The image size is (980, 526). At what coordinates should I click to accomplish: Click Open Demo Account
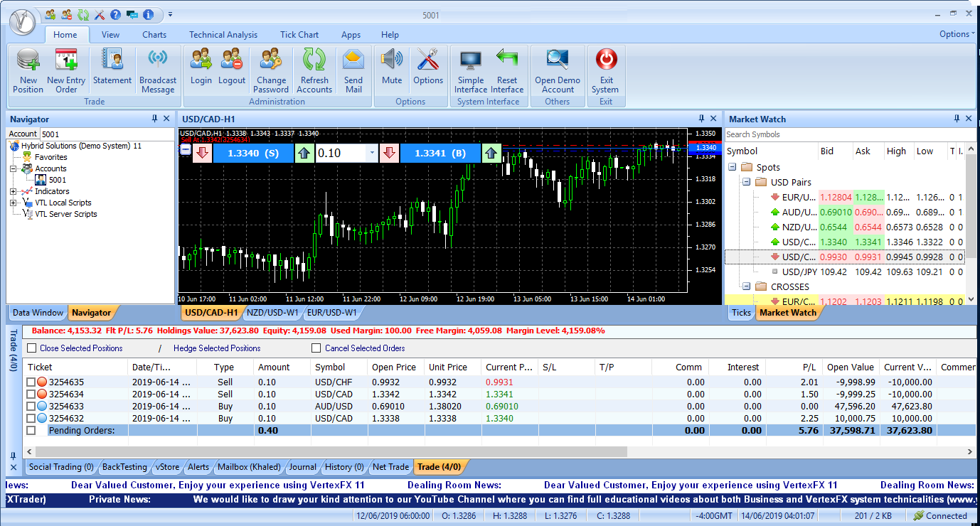(x=558, y=70)
